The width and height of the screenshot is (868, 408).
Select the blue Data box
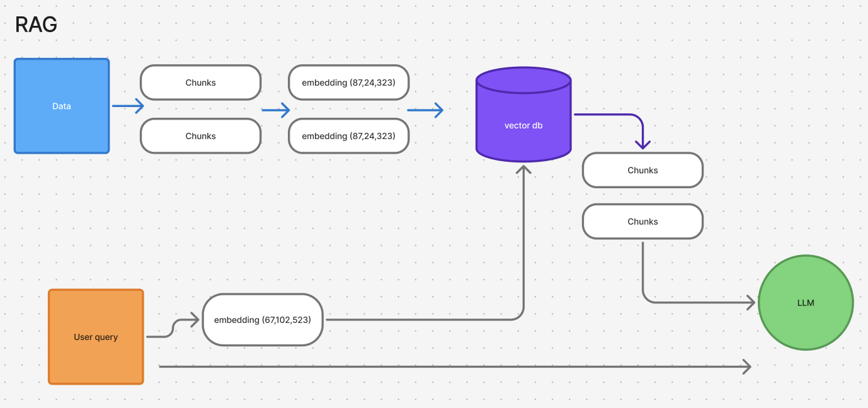[x=62, y=106]
